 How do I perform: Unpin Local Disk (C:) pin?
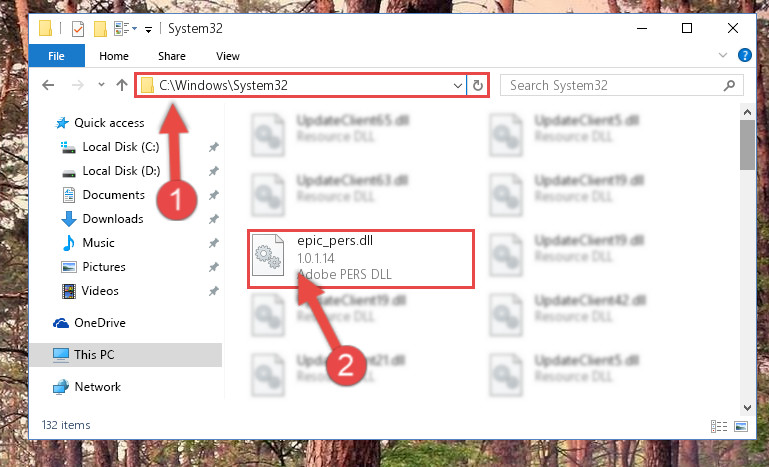[x=213, y=147]
